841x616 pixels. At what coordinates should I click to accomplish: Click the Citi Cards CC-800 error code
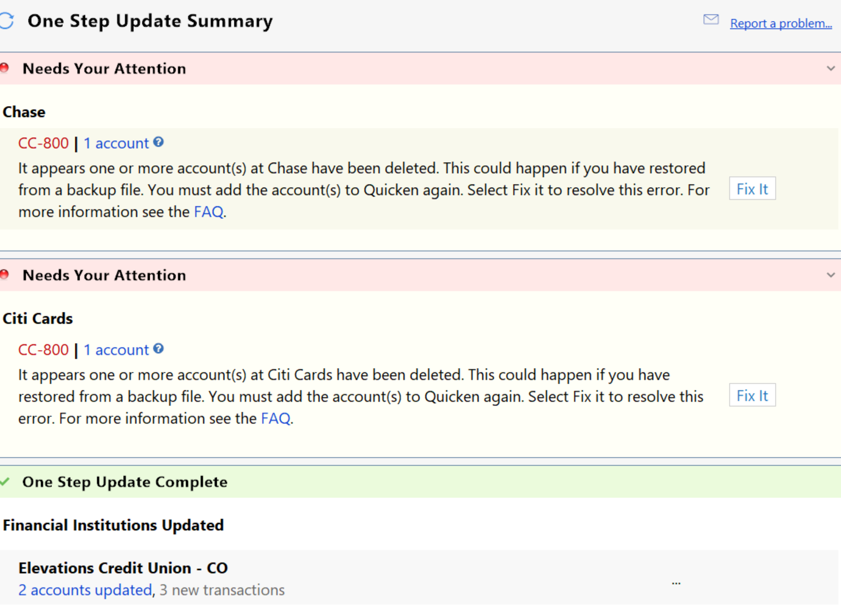[43, 350]
